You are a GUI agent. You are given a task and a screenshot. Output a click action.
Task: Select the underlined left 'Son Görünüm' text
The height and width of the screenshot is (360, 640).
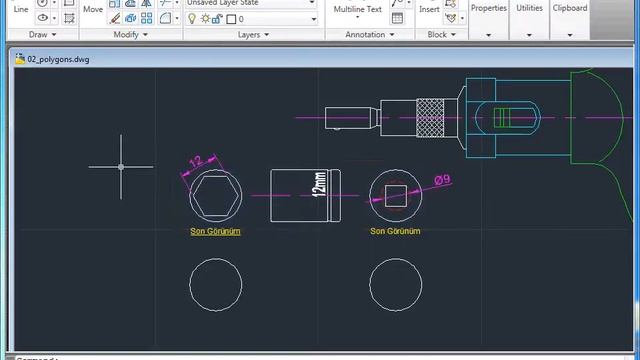(215, 231)
